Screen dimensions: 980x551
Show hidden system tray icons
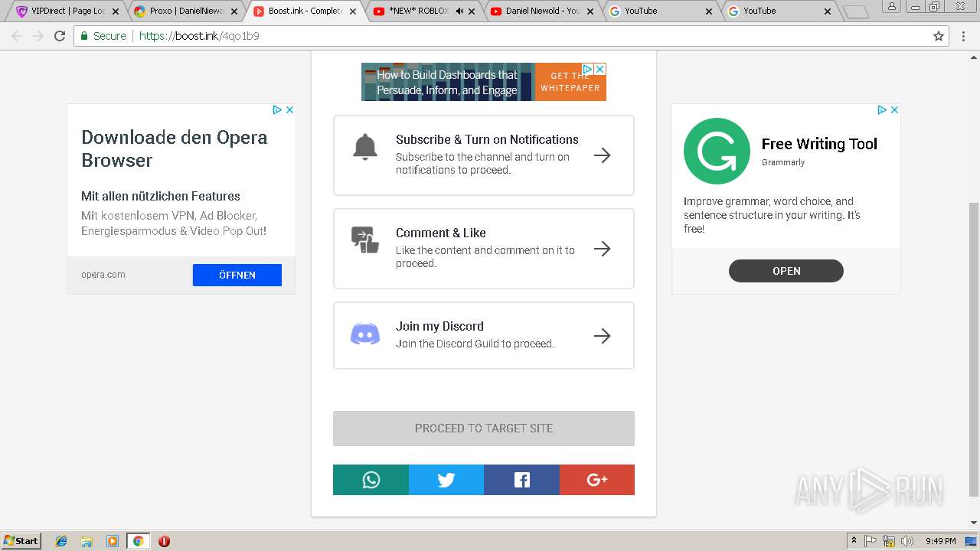tap(854, 541)
